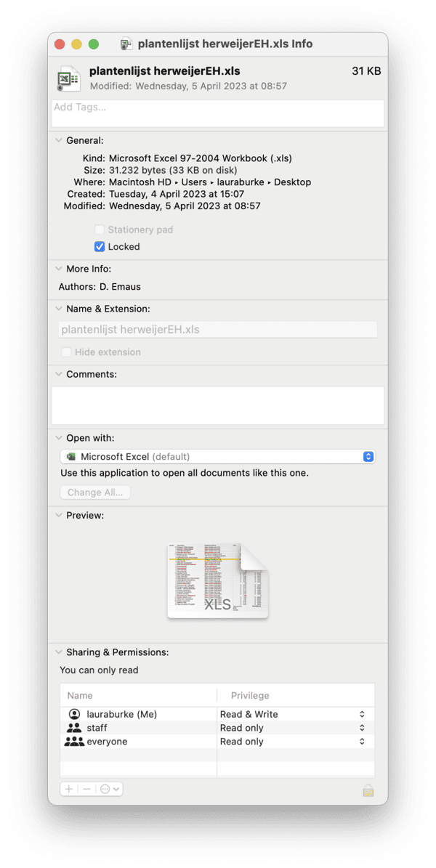This screenshot has width=436, height=868.
Task: Uncheck the Locked checkbox
Action: 100,247
